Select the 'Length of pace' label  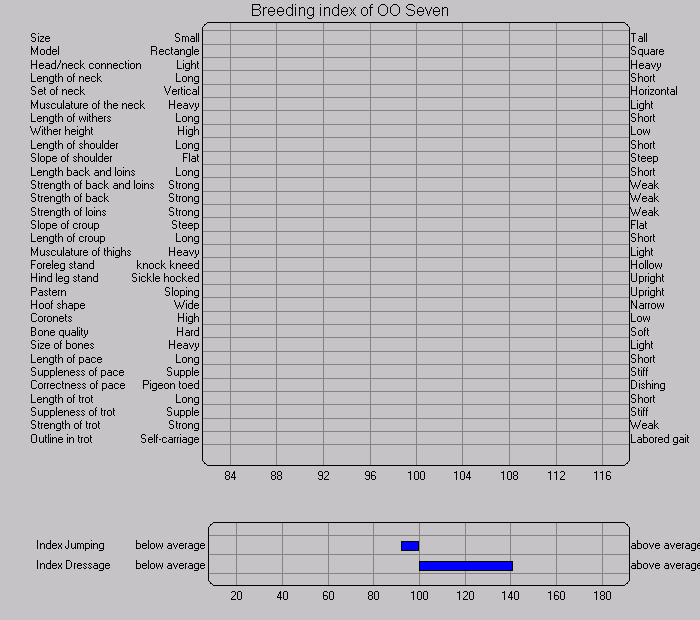tap(66, 359)
